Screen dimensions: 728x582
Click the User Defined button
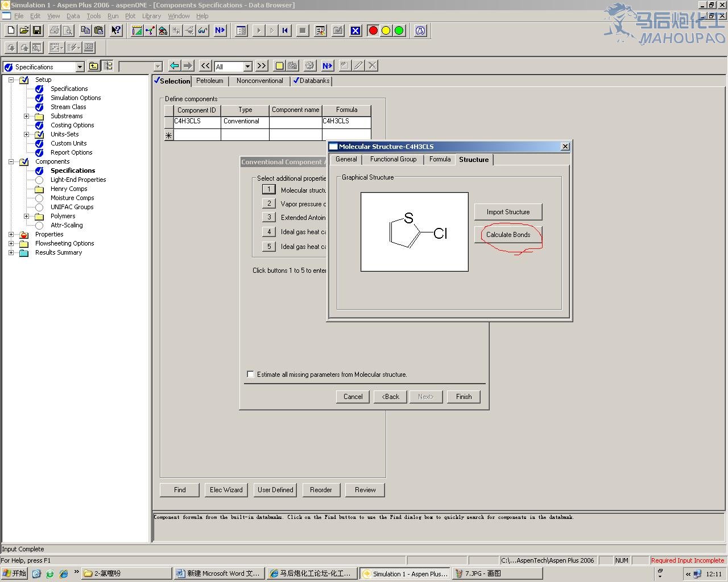click(x=275, y=490)
